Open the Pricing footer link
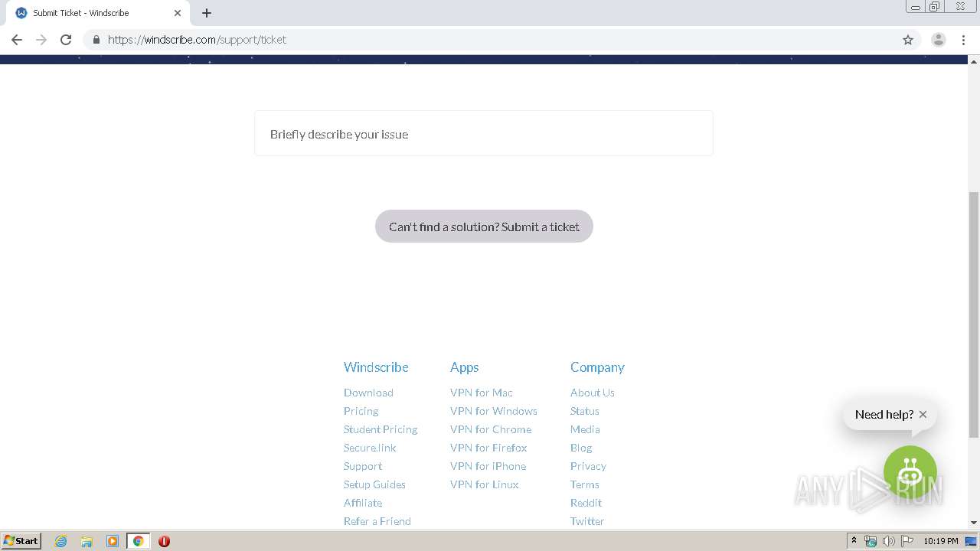980x551 pixels. 361,411
